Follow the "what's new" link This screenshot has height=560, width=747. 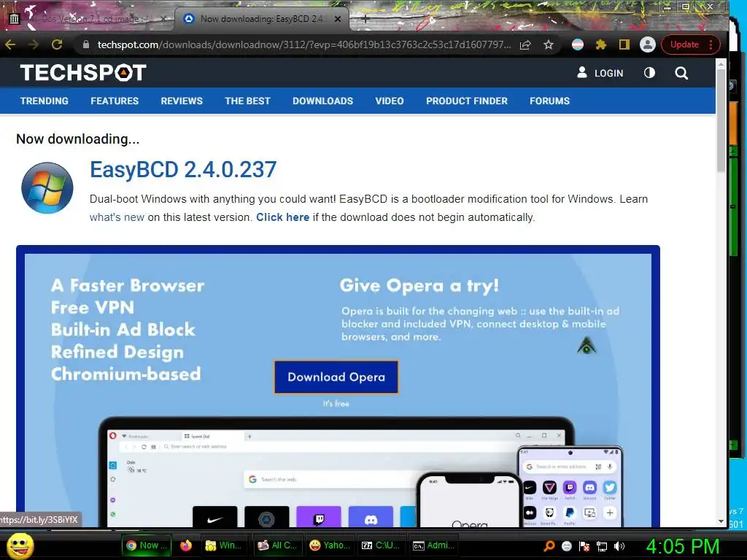(x=117, y=217)
